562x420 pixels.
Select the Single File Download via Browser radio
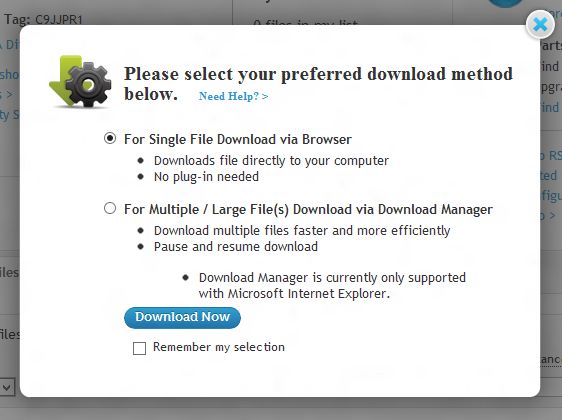[x=110, y=138]
